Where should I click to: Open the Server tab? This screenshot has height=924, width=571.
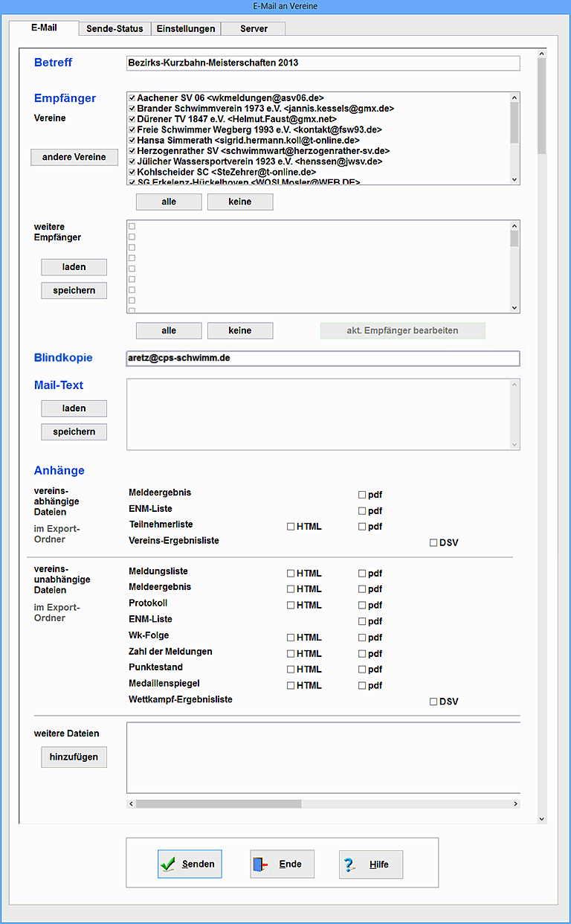pos(254,28)
